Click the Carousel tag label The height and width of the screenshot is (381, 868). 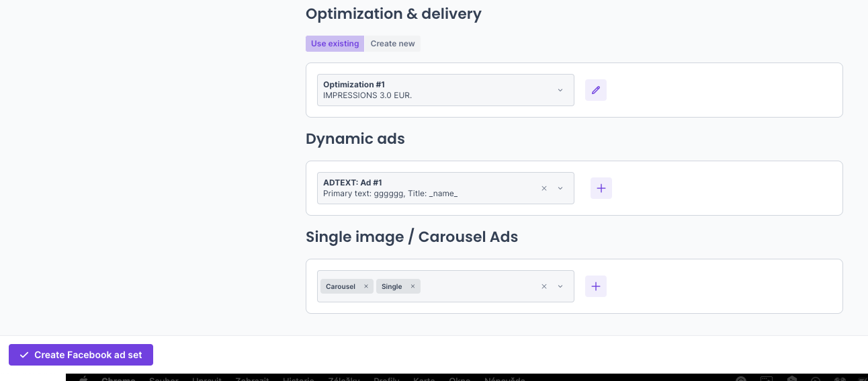click(x=341, y=286)
